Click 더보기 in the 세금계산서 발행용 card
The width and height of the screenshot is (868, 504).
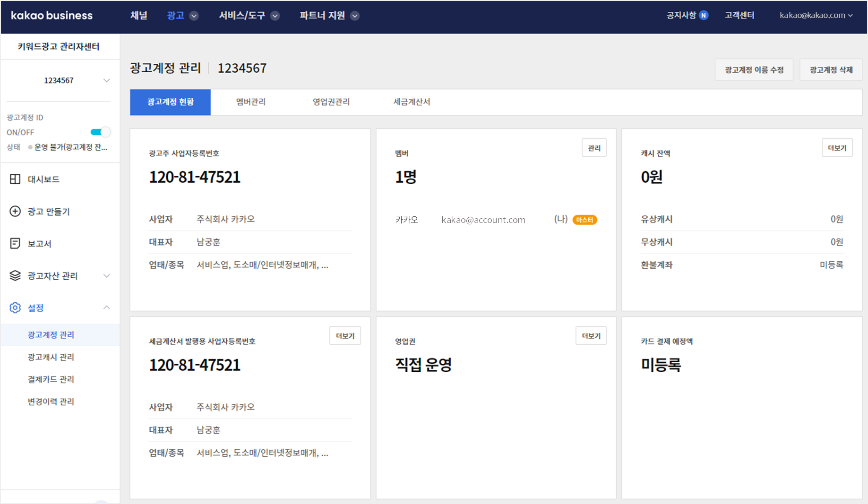(345, 336)
